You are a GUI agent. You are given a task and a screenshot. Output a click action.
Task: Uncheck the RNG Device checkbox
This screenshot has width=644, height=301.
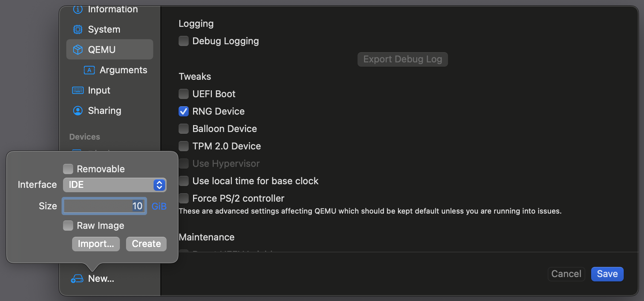click(x=184, y=111)
